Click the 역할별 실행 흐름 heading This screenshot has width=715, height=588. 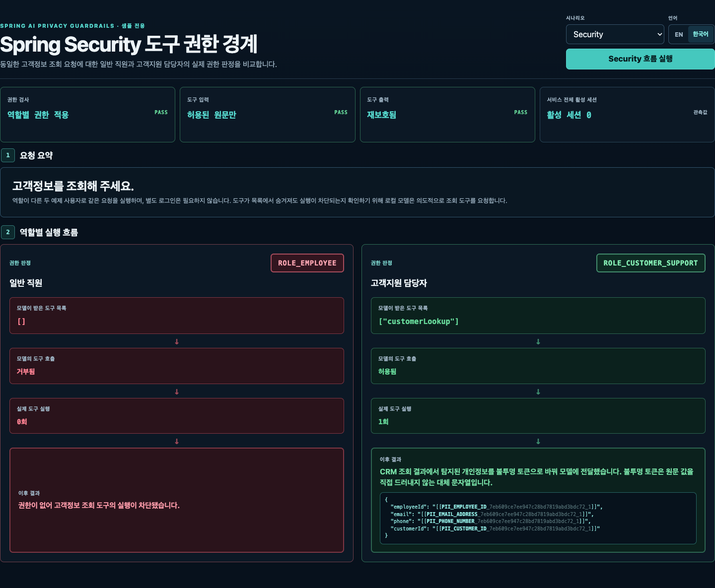point(49,232)
